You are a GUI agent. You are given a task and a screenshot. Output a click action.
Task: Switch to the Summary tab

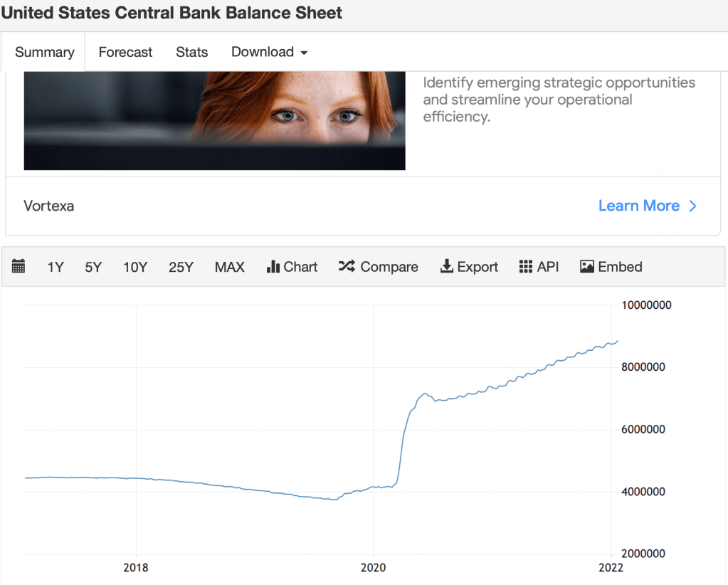click(44, 52)
